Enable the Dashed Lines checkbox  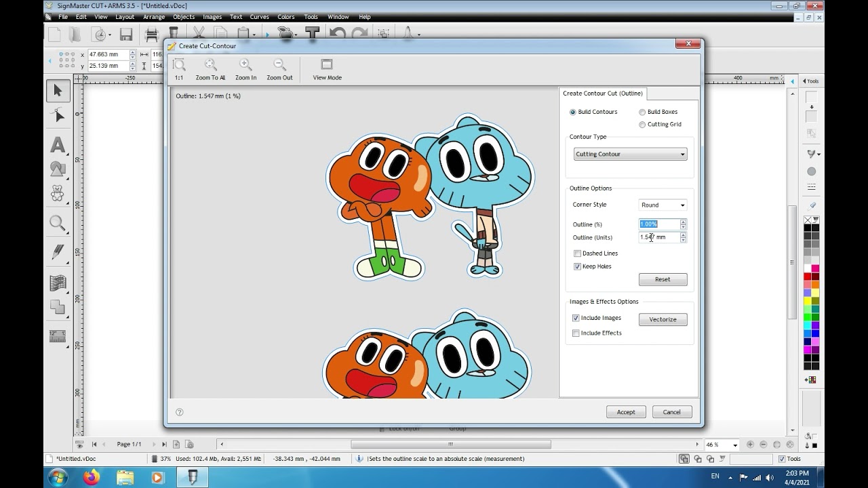577,253
